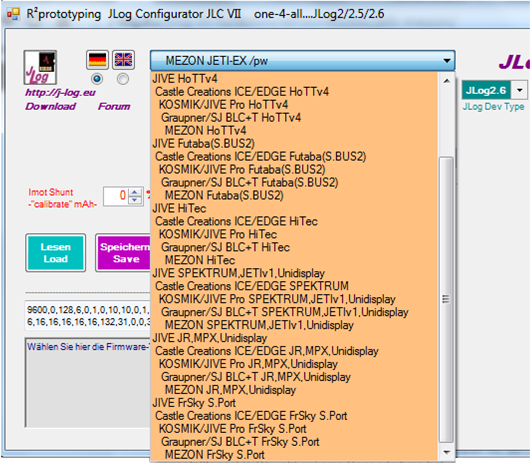Screen dimensions: 532x470
Task: Click the dropdown list scroll up arrow
Action: tap(446, 81)
